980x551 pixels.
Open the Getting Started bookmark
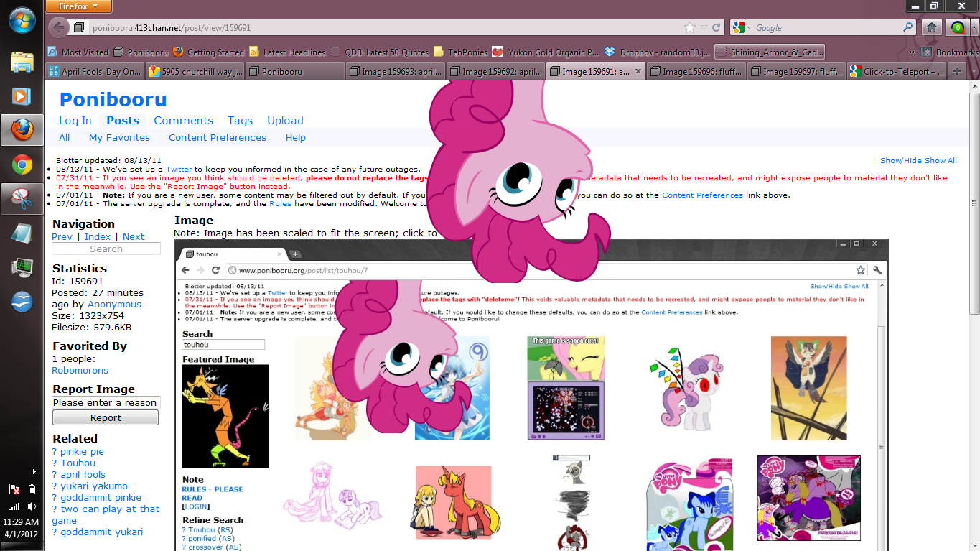(208, 52)
